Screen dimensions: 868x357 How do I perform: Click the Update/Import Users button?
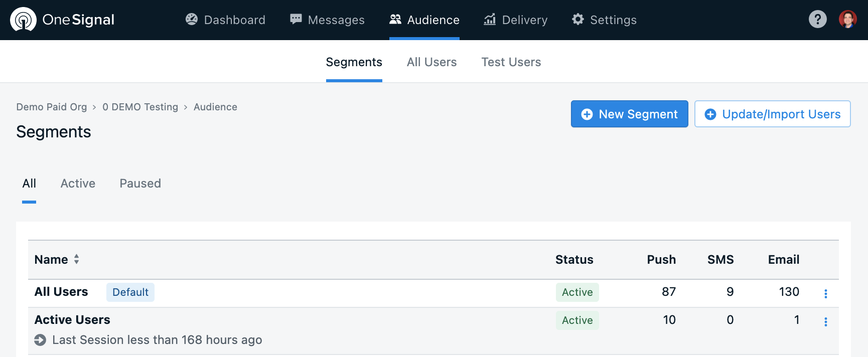772,114
